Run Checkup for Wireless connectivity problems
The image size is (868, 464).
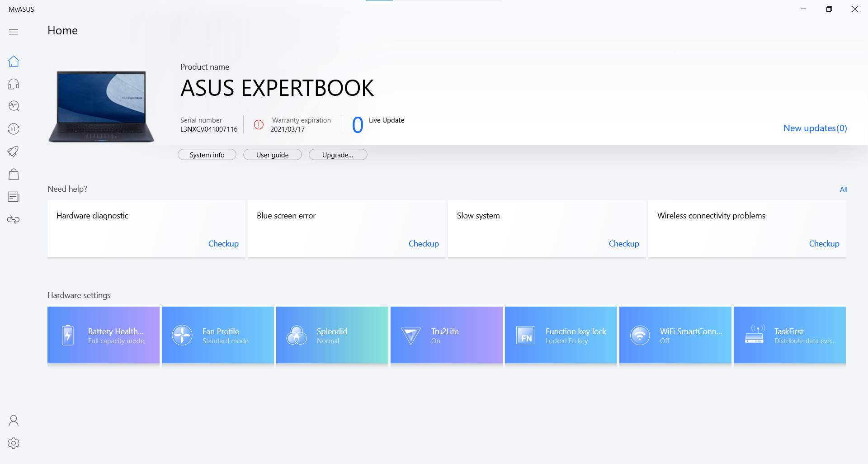[x=824, y=243]
